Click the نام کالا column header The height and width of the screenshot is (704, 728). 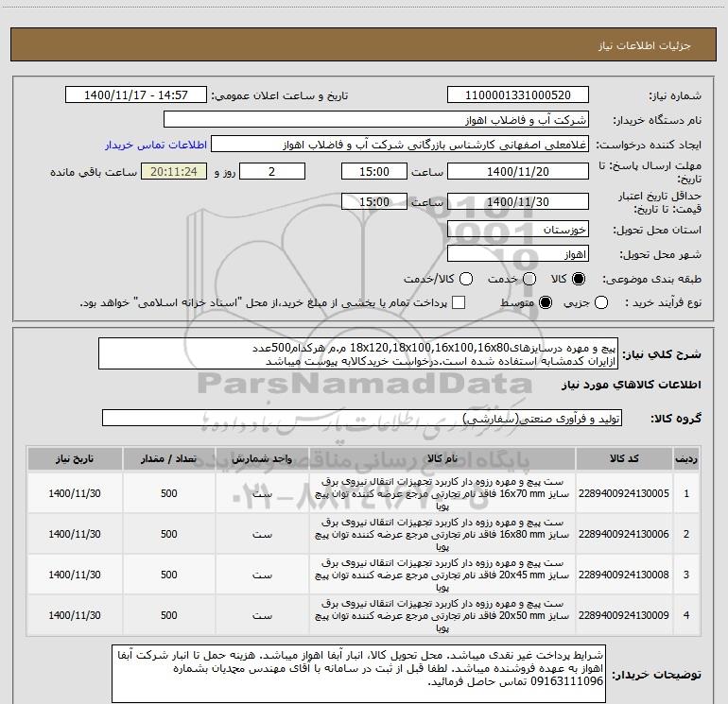442,458
